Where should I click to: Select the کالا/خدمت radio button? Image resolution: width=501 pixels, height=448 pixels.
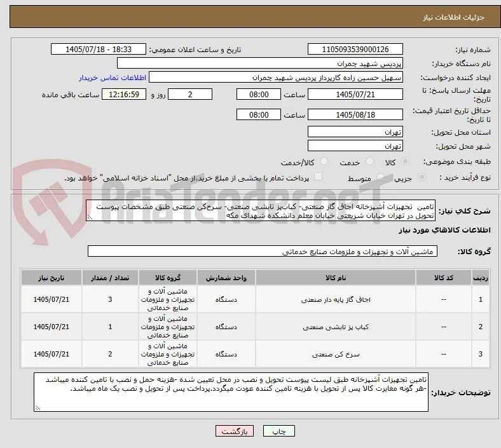pos(324,161)
